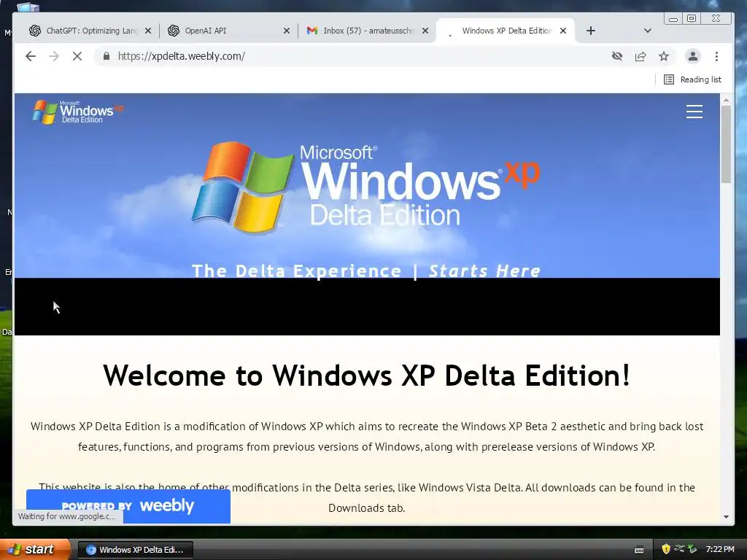This screenshot has width=747, height=560.
Task: Open a new browser tab
Action: (591, 31)
